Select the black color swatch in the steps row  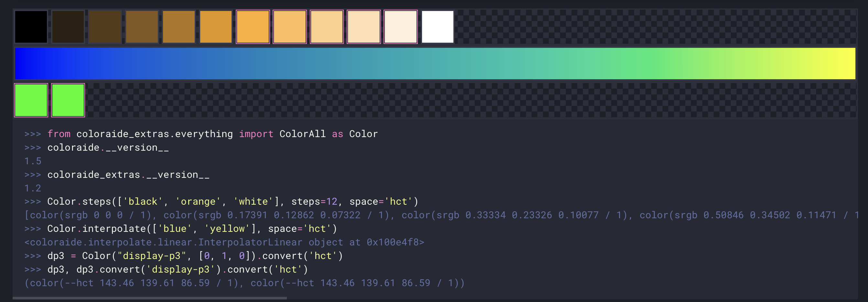(31, 27)
